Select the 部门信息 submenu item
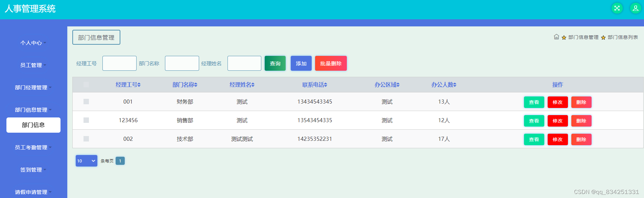 pyautogui.click(x=33, y=125)
